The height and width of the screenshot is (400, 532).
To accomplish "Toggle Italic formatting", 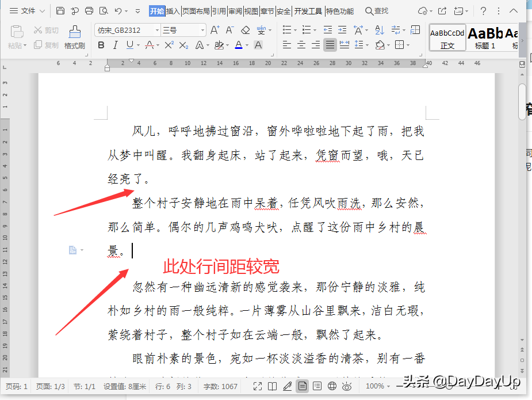I will [116, 45].
